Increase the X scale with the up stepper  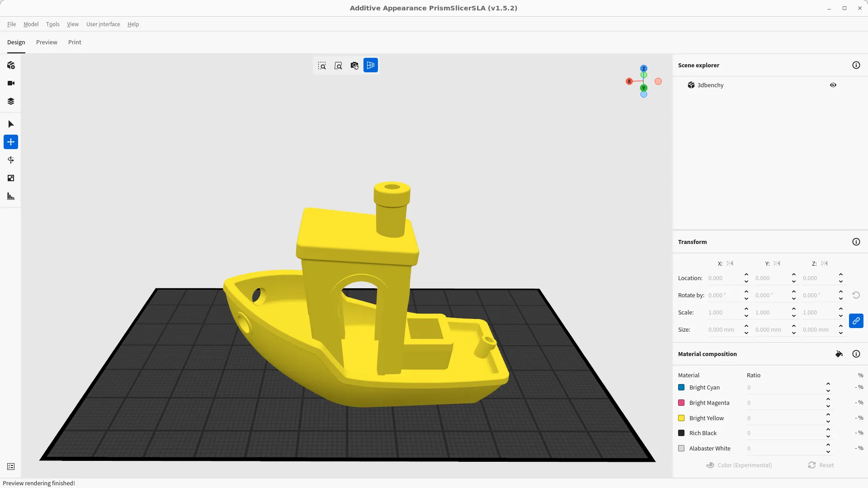(x=746, y=309)
